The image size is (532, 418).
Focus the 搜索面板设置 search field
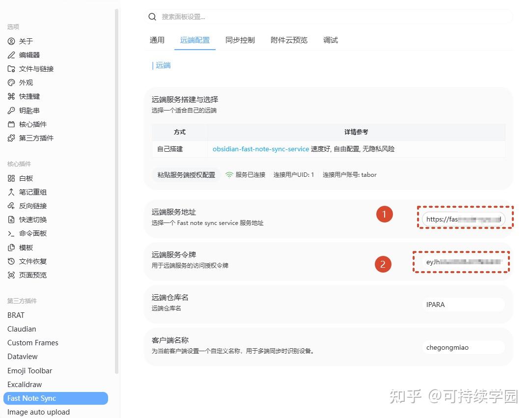click(329, 17)
